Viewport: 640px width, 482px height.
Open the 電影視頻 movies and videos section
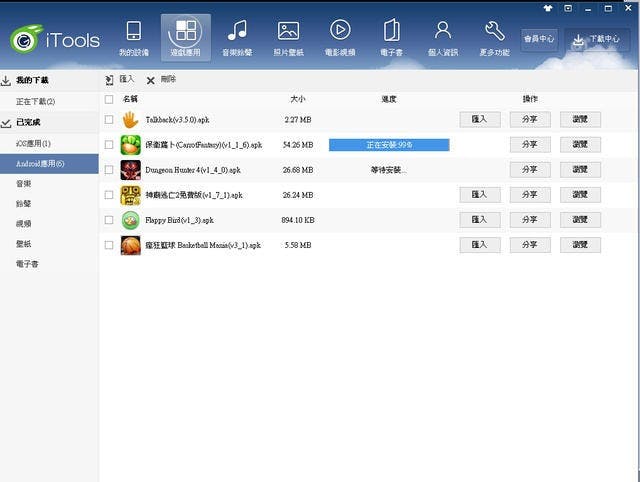tap(340, 37)
